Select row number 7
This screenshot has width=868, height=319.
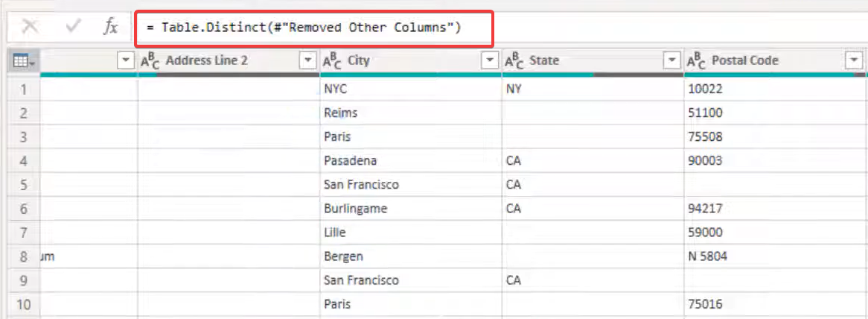click(23, 233)
